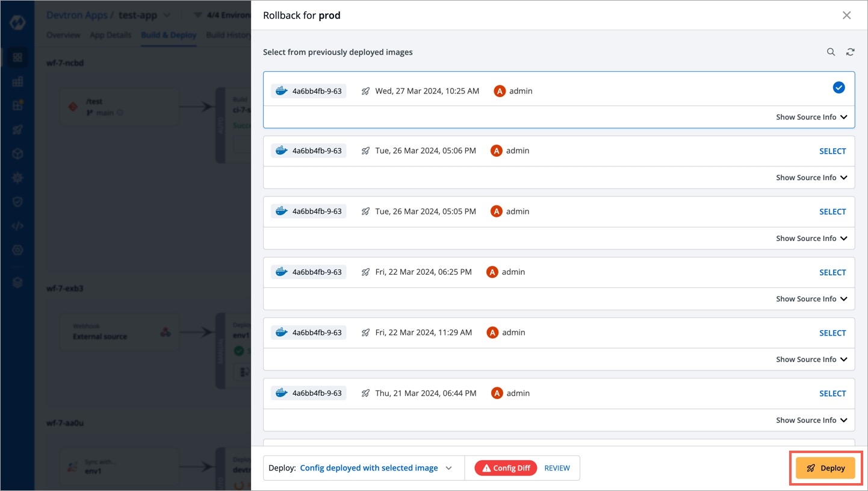The width and height of the screenshot is (868, 491).
Task: Click the Docker icon in the Wed, 27 Mar row
Action: [281, 91]
